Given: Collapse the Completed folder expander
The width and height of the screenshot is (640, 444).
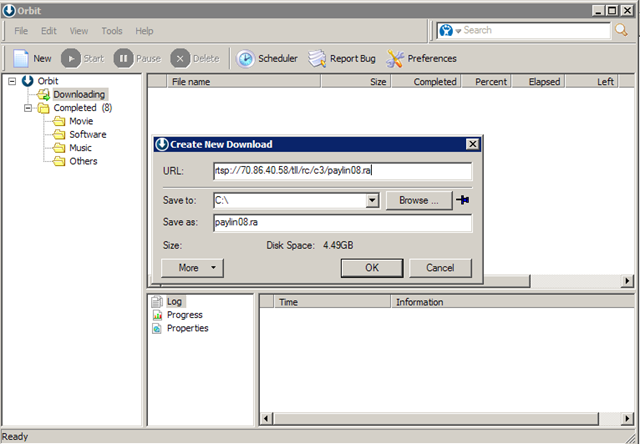Looking at the screenshot, I should pos(28,108).
